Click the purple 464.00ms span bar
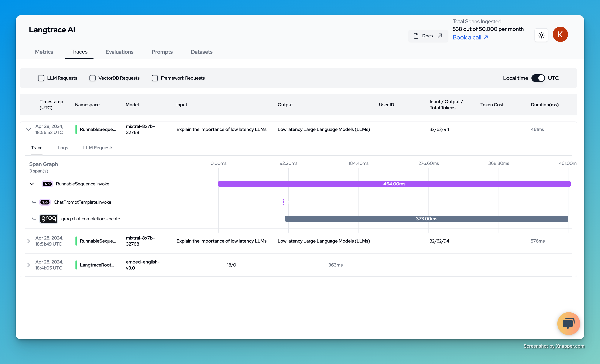The width and height of the screenshot is (600, 364). 394,184
